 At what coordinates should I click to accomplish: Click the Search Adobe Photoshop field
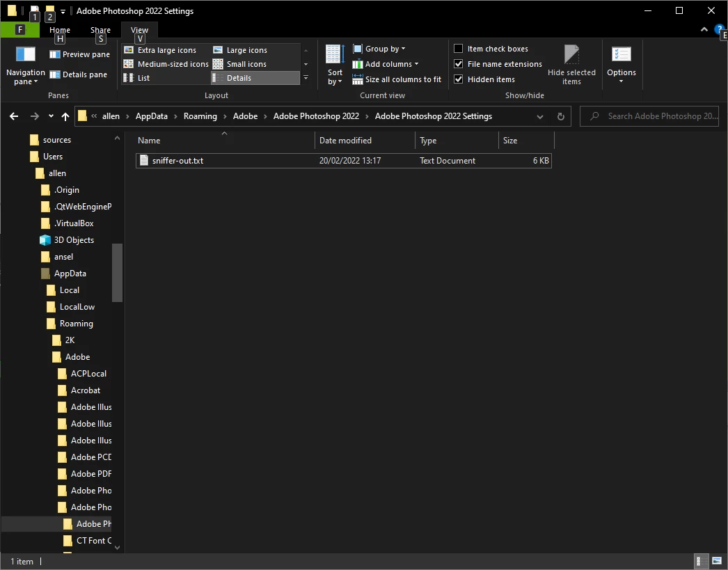pyautogui.click(x=649, y=116)
